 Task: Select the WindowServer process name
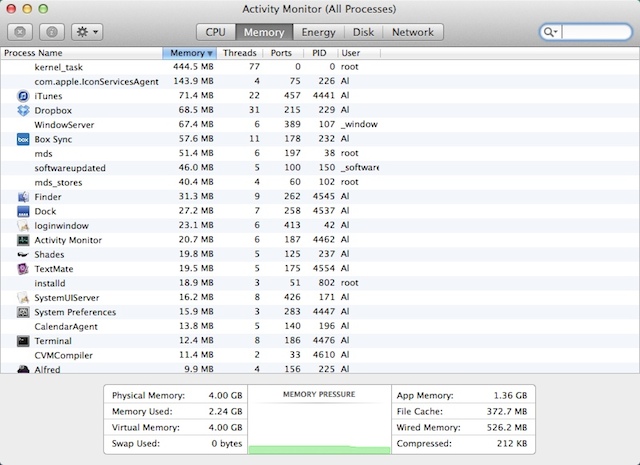click(64, 125)
